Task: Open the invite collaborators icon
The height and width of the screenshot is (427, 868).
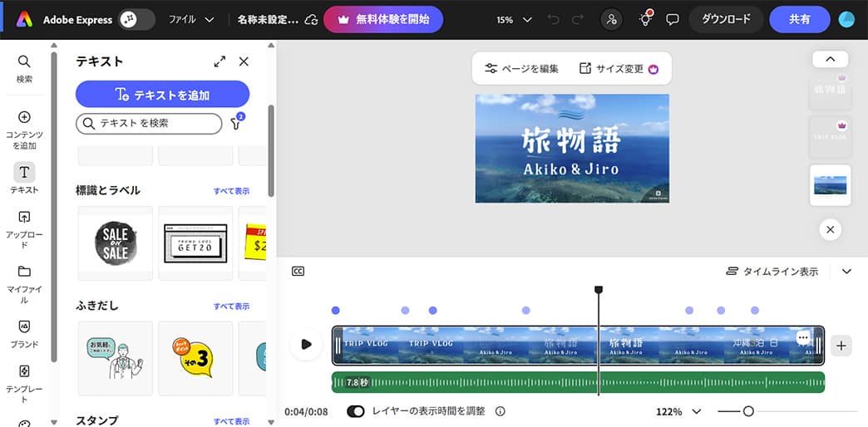Action: coord(611,20)
